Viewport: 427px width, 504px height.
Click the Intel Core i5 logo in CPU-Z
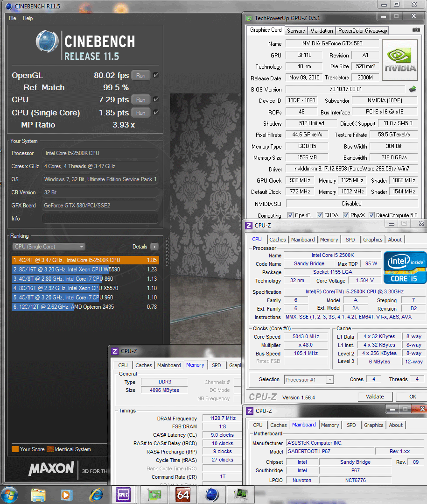405,268
